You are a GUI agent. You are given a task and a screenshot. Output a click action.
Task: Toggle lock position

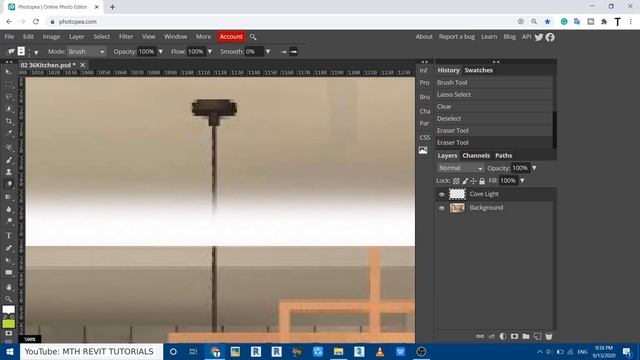pos(473,181)
